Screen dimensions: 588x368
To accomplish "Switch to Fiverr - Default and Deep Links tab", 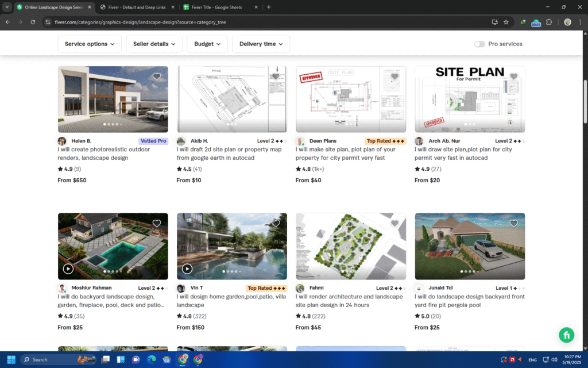I will coord(137,7).
